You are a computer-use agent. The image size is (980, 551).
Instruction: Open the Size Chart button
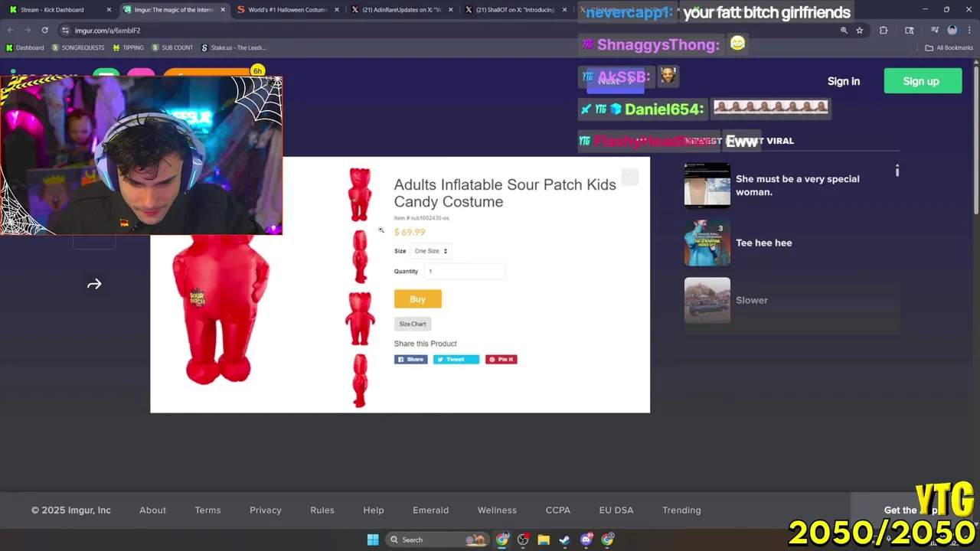[413, 324]
